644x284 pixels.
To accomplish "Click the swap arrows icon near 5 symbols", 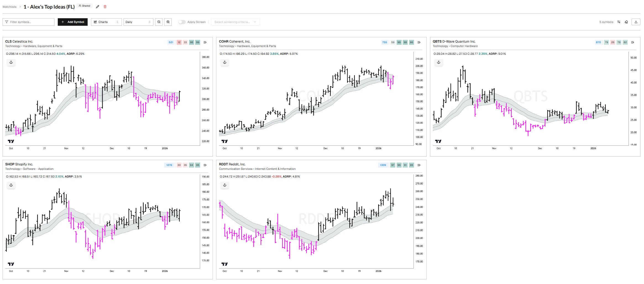I will pyautogui.click(x=618, y=22).
